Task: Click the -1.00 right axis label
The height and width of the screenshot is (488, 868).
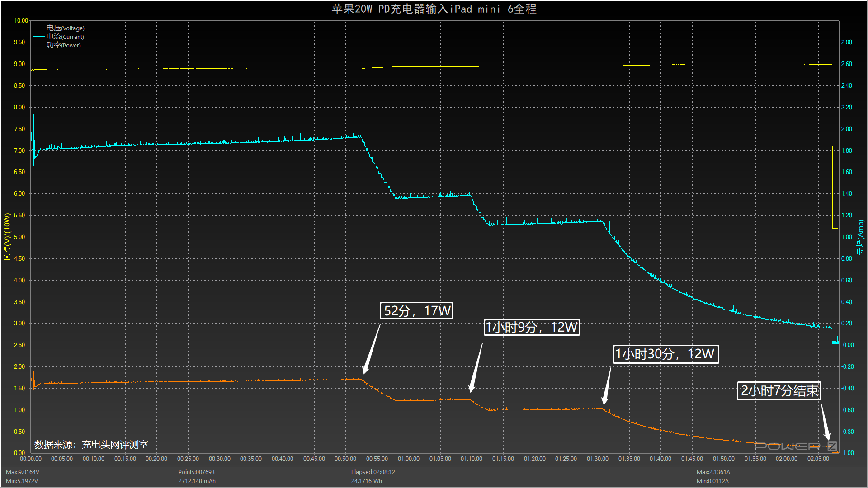Action: (847, 453)
